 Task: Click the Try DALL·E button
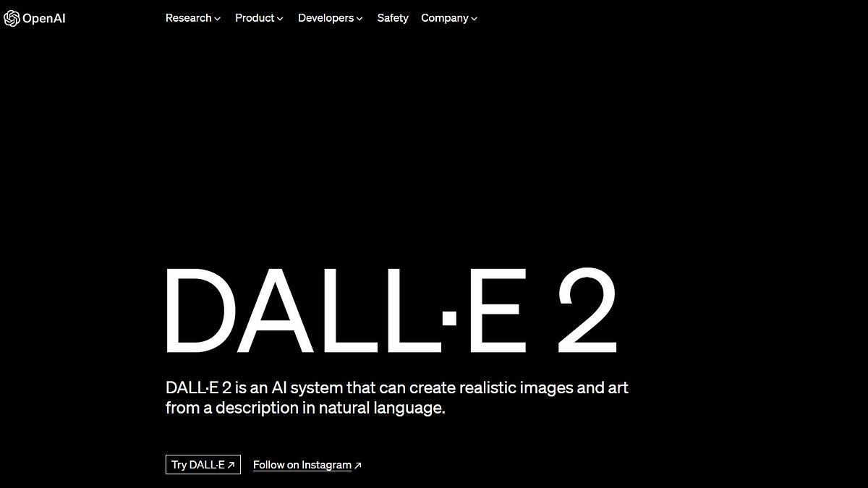coord(203,465)
